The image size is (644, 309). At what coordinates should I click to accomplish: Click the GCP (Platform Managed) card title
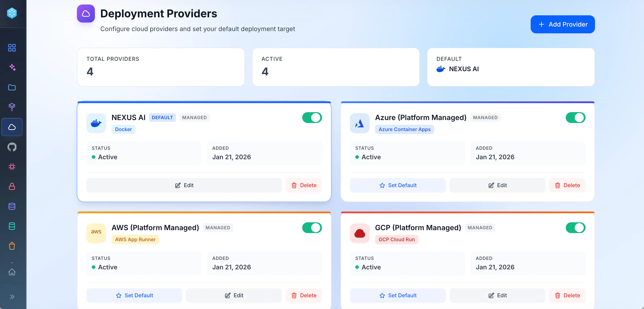point(418,228)
